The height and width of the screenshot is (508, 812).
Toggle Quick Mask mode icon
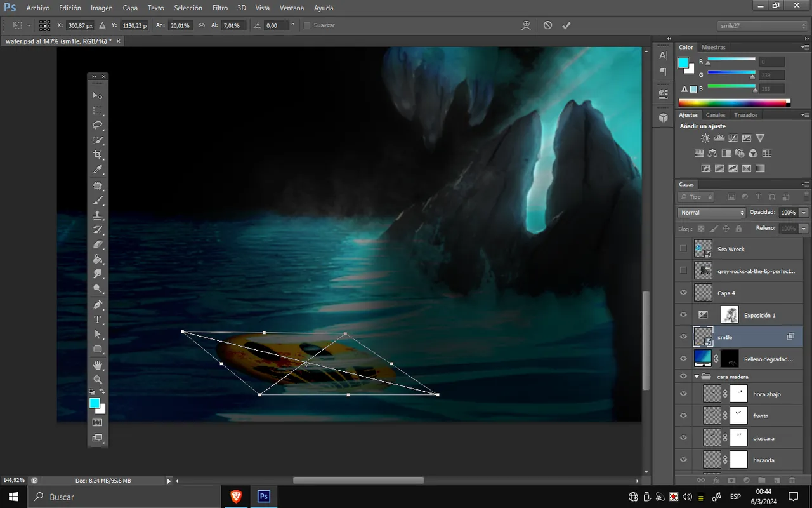coord(98,422)
